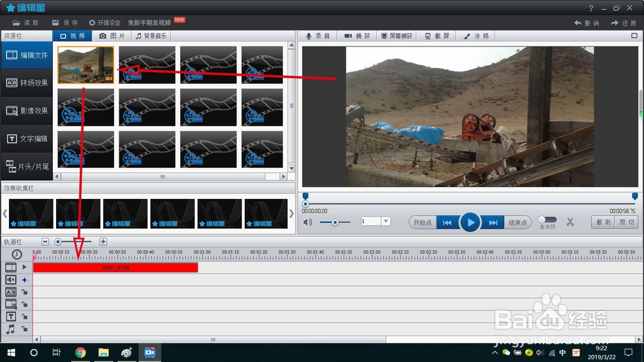Add audio track with blue plus
This screenshot has width=644, height=362.
(x=24, y=280)
